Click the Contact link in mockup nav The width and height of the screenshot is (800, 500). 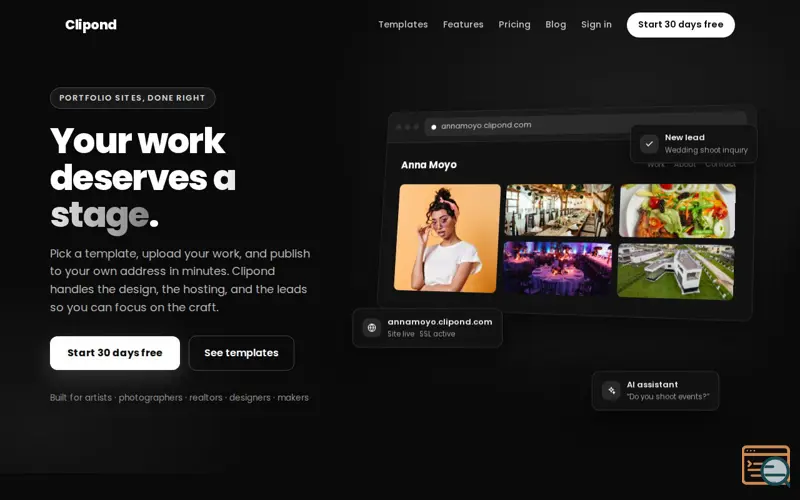[x=720, y=164]
